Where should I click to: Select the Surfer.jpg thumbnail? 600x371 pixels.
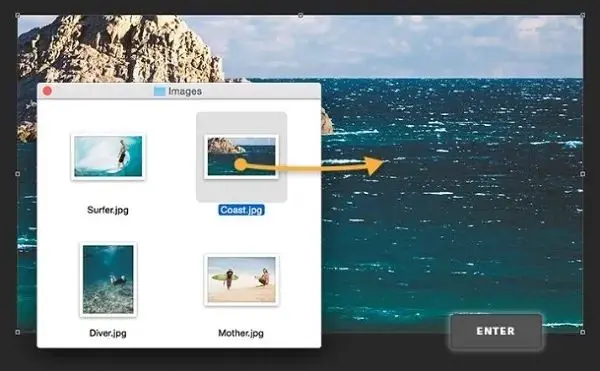click(108, 156)
